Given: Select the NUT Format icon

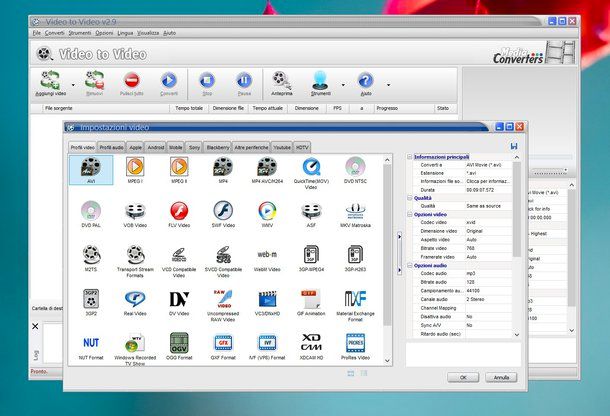Looking at the screenshot, I should (x=91, y=347).
